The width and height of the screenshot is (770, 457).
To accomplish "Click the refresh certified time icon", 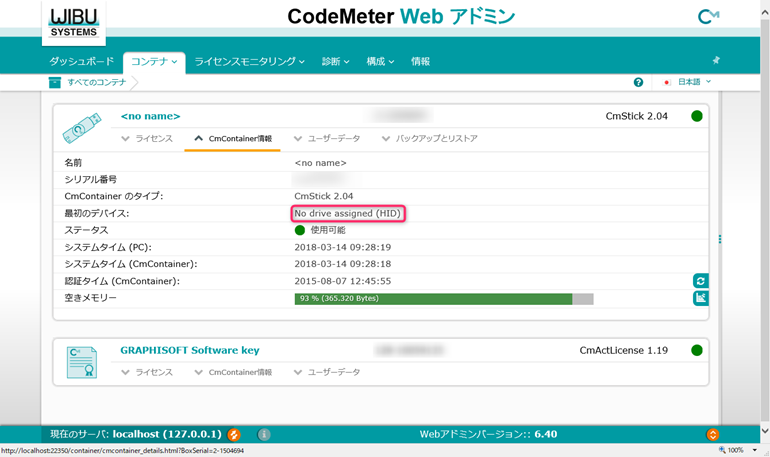I will (700, 281).
